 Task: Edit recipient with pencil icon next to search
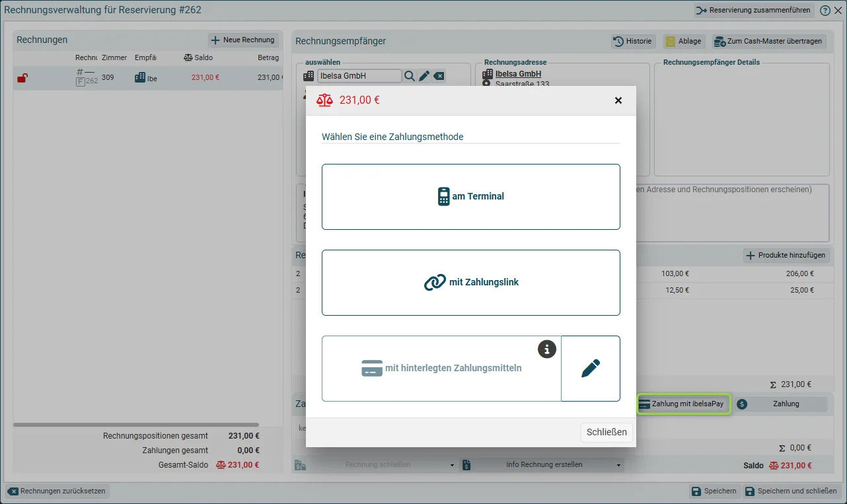424,76
